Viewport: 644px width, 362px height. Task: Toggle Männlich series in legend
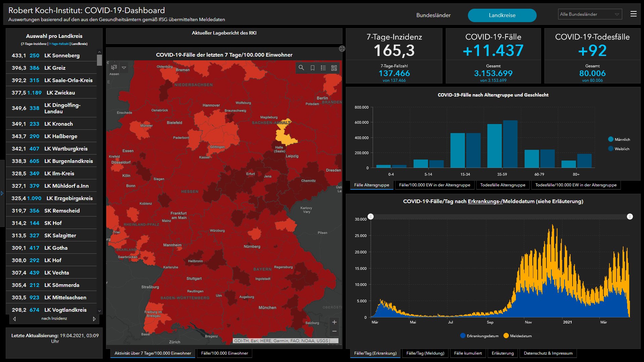tap(619, 139)
